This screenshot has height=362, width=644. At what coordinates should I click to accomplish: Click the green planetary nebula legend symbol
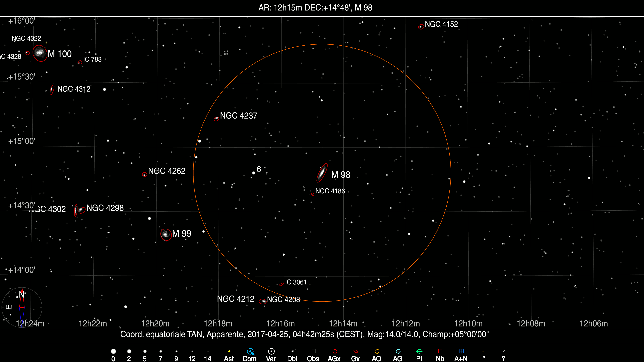point(419,351)
